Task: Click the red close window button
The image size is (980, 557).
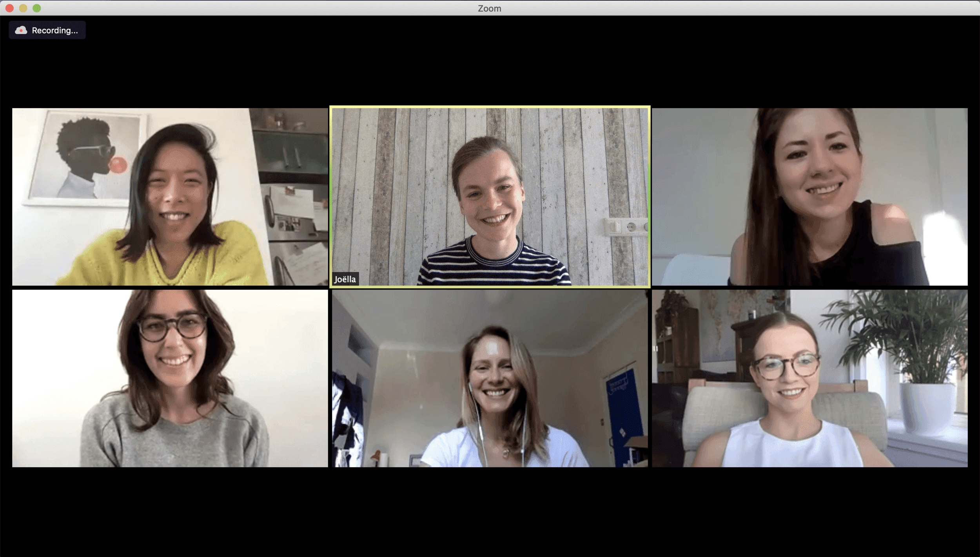Action: tap(10, 8)
